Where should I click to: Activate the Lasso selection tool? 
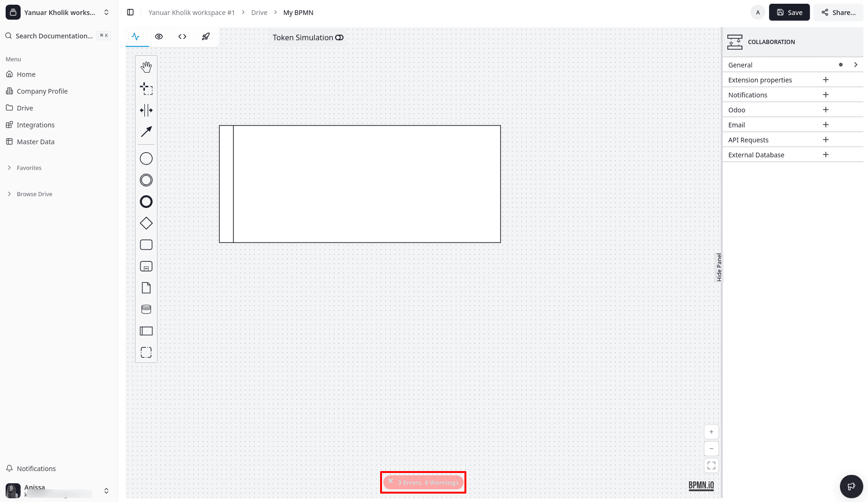click(x=146, y=89)
